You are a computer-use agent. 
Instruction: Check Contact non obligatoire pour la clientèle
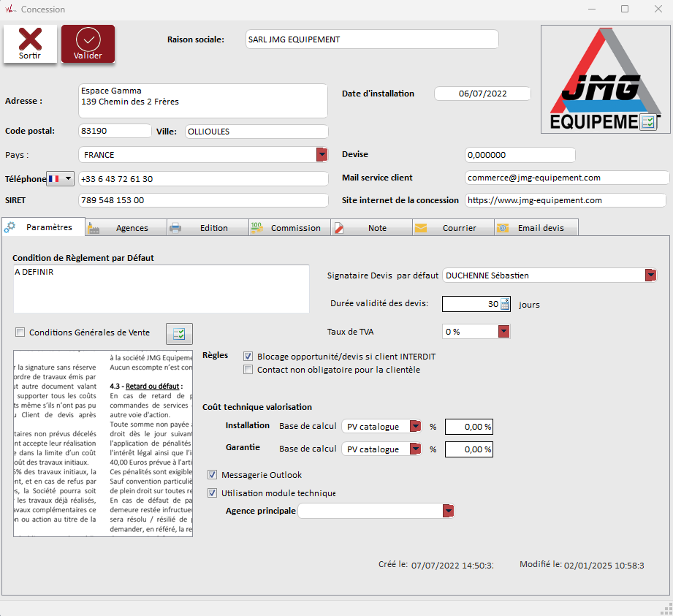coord(248,370)
